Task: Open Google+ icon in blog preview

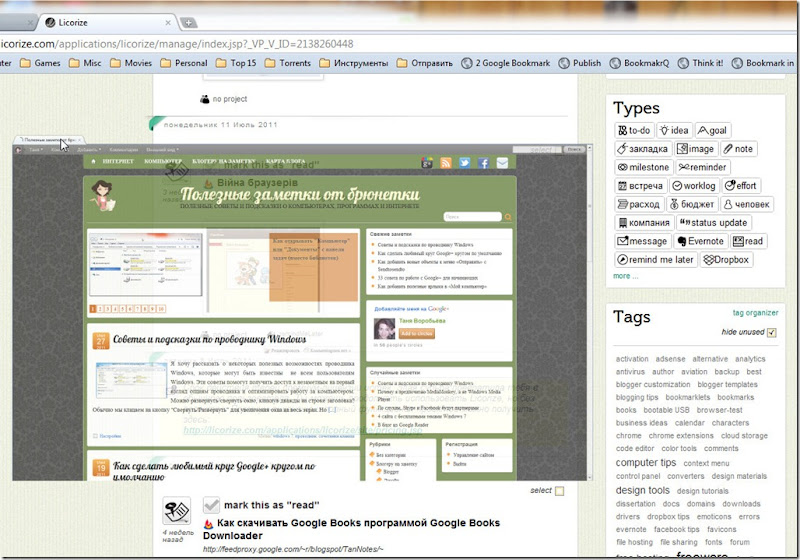Action: [427, 163]
